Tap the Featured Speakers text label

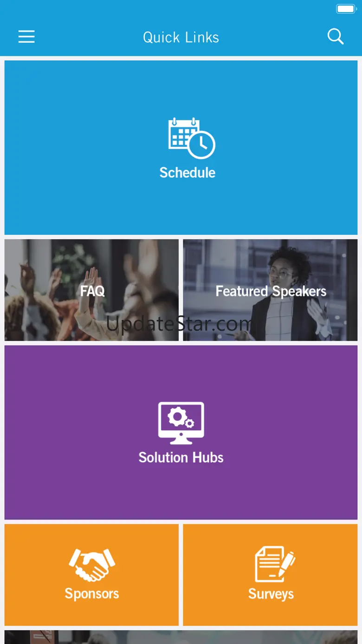click(x=271, y=291)
